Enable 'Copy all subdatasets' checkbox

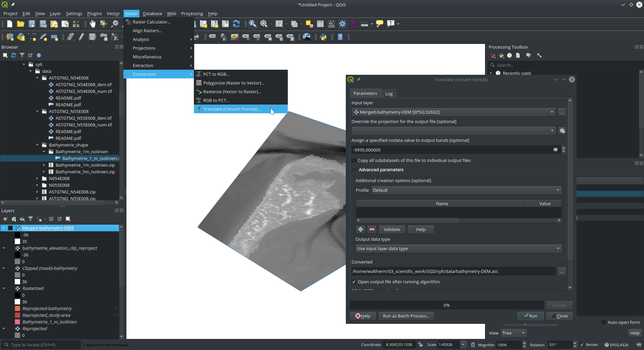tap(354, 161)
